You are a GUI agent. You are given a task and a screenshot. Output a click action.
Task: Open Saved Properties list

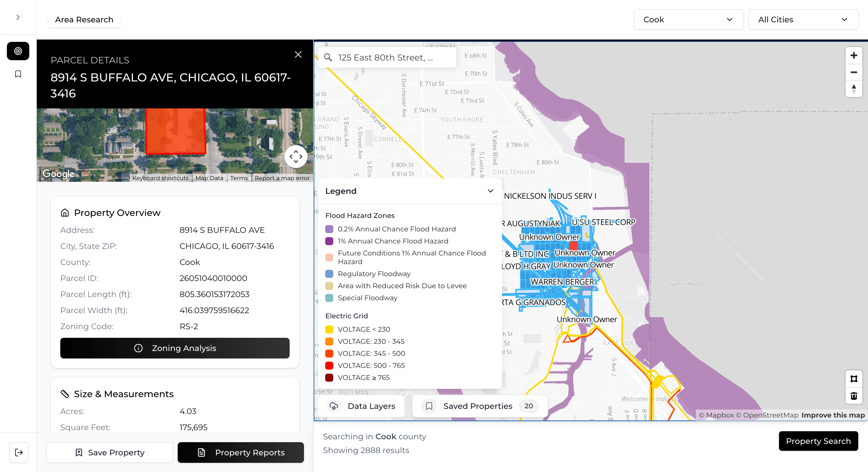(480, 406)
